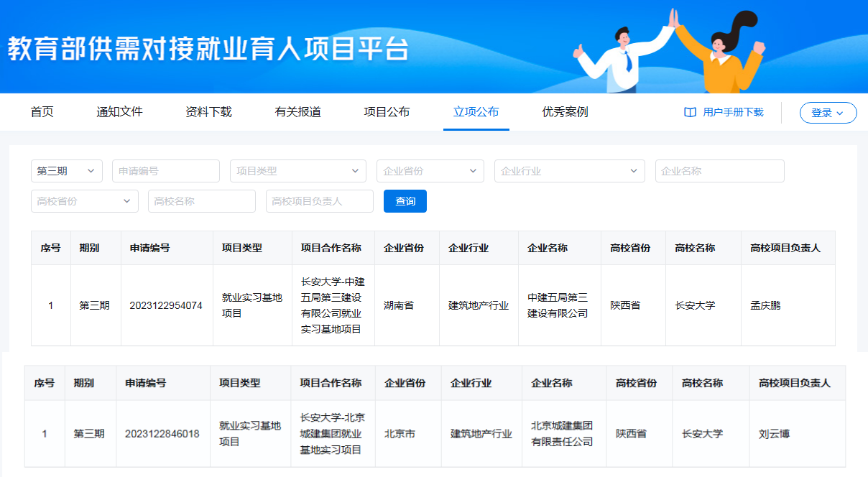Expand the 第三期 period dropdown
Viewport: 868px width, 477px height.
[x=66, y=171]
